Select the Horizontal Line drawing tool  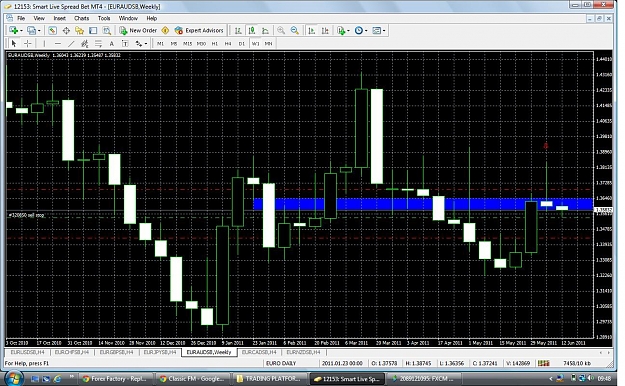point(58,43)
